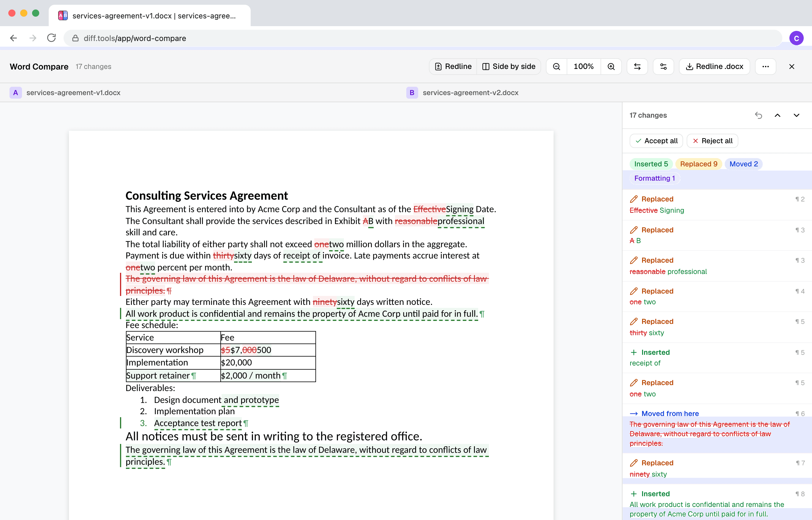The image size is (812, 520).
Task: Select file services-agreement-v1.docx
Action: (x=73, y=92)
